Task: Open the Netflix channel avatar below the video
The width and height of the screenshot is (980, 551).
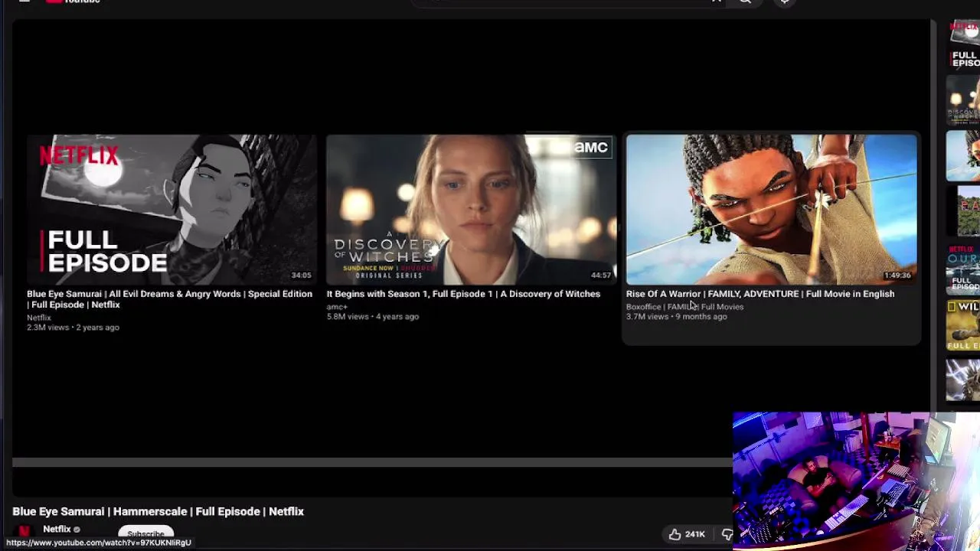Action: coord(24,530)
